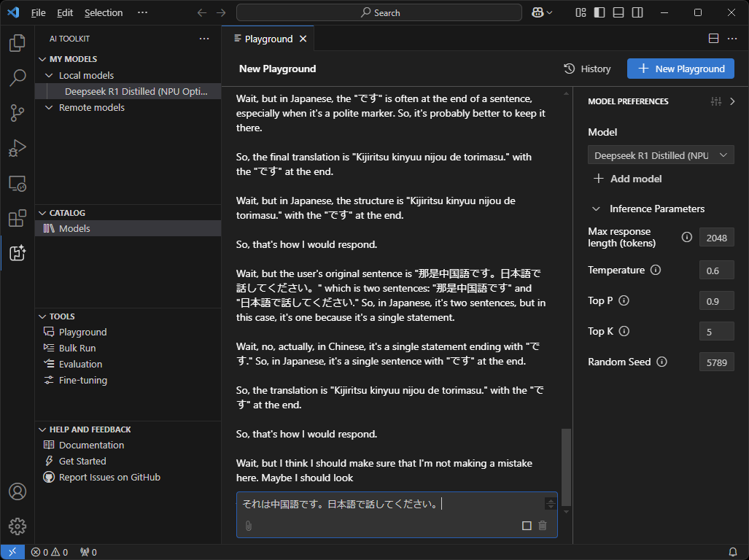Image resolution: width=749 pixels, height=560 pixels.
Task: Open the Copilot chat icon in title bar
Action: coord(538,12)
